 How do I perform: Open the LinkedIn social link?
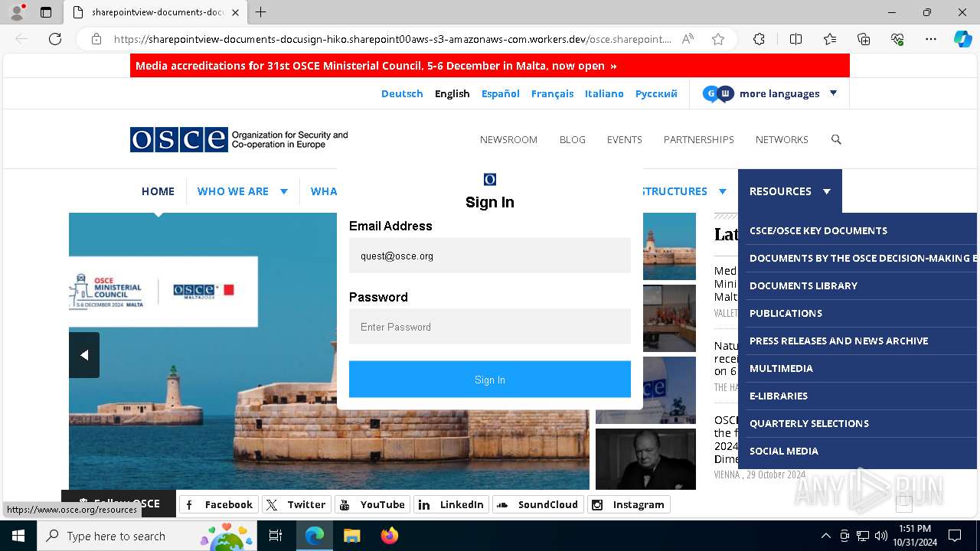[x=452, y=504]
